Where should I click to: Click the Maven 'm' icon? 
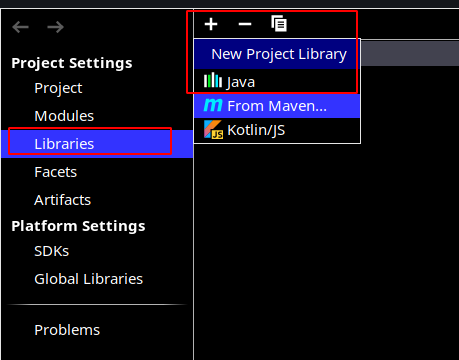(x=213, y=105)
